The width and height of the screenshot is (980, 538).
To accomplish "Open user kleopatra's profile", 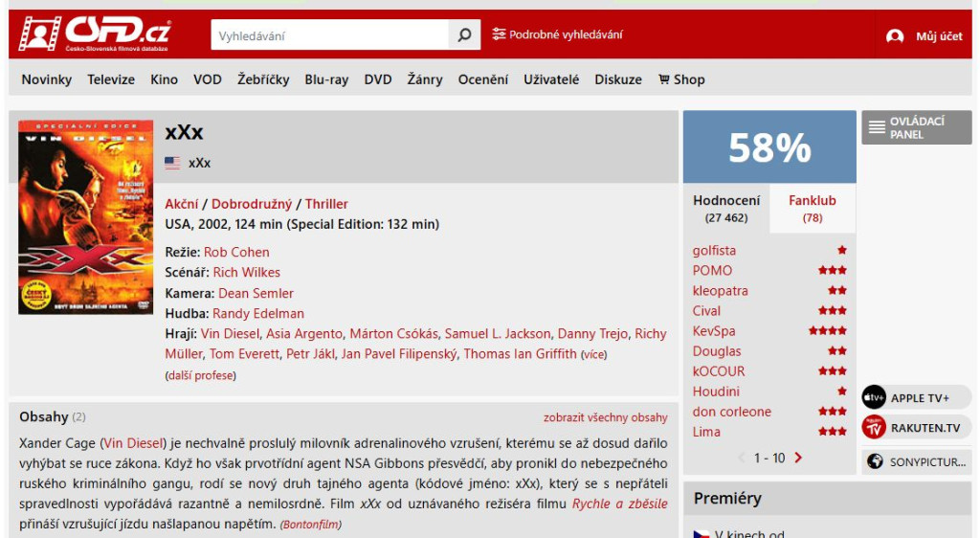I will click(720, 291).
